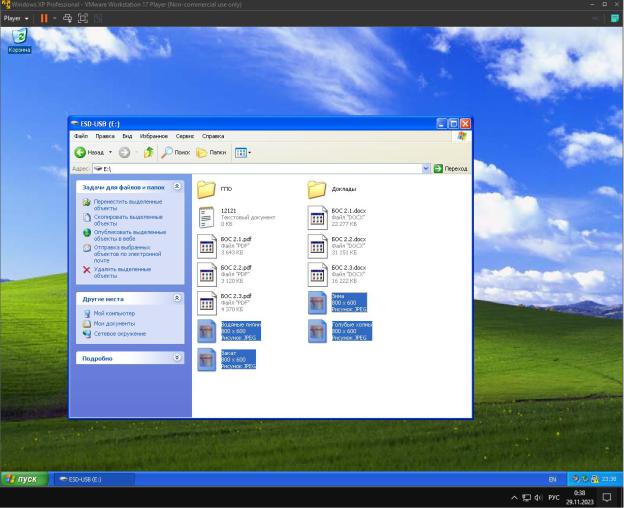
Task: Expand the Подробно panel
Action: pos(177,358)
